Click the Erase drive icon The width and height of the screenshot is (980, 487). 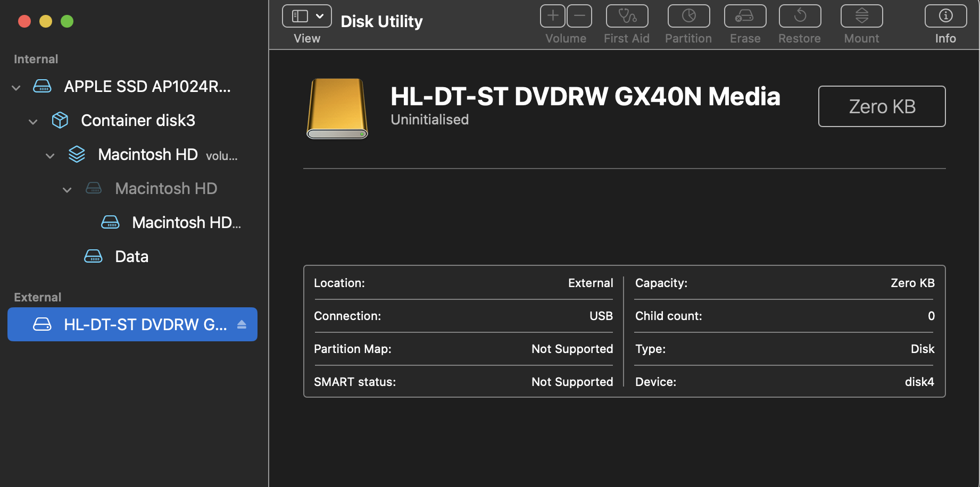(x=745, y=16)
